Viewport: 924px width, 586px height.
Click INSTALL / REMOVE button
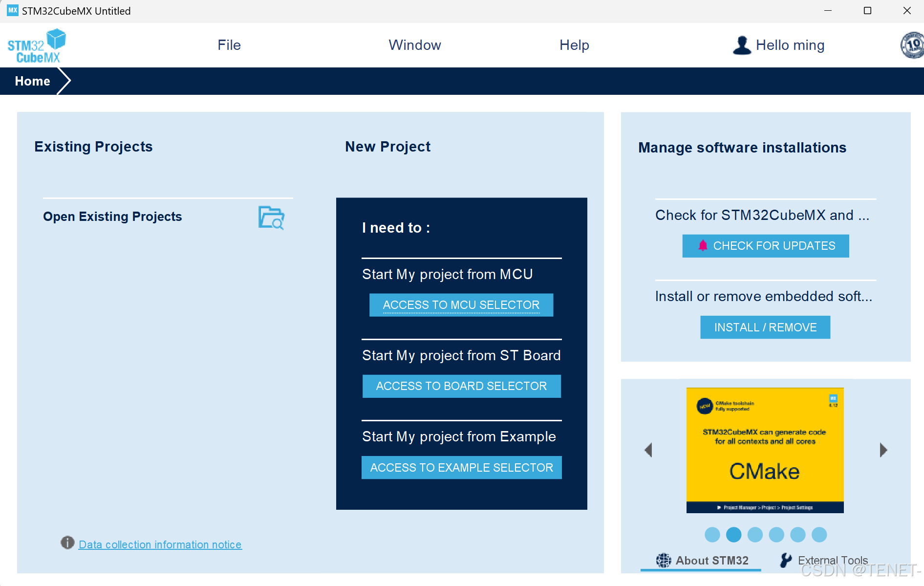pyautogui.click(x=765, y=327)
